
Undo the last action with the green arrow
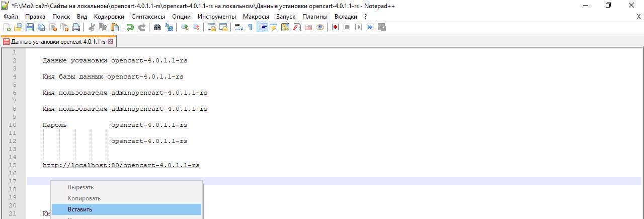click(x=130, y=27)
